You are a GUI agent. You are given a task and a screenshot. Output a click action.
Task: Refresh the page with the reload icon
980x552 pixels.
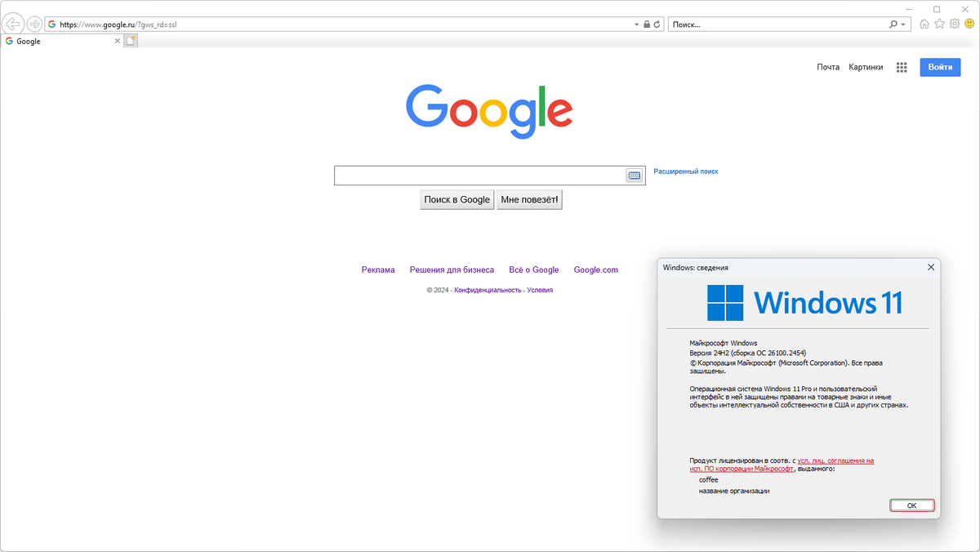point(657,24)
